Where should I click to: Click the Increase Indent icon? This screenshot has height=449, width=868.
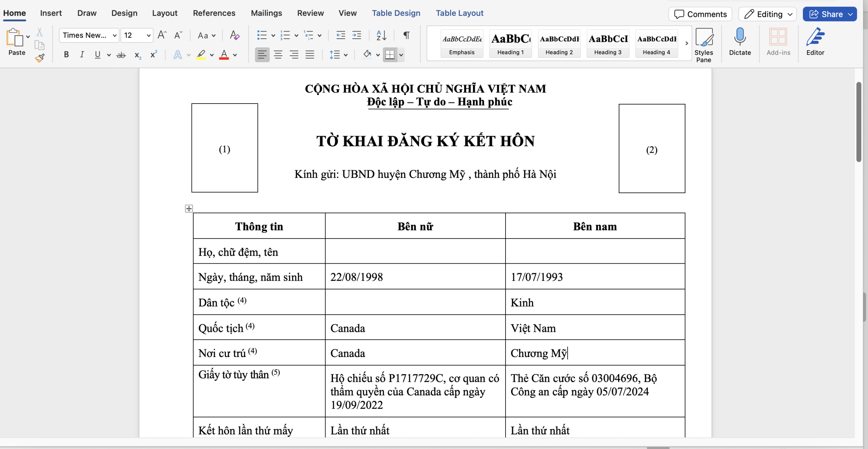tap(357, 35)
